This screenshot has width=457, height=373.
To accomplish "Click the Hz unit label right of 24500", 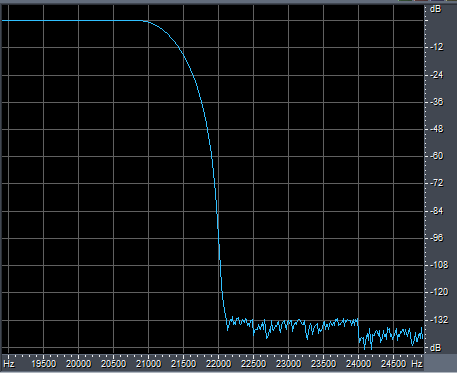I will pos(417,363).
